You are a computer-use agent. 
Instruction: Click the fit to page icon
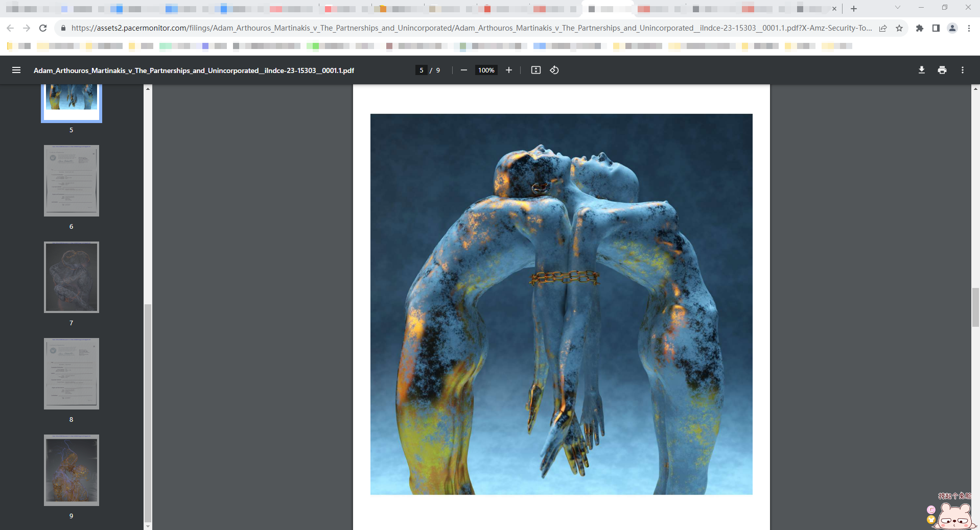[x=535, y=70]
